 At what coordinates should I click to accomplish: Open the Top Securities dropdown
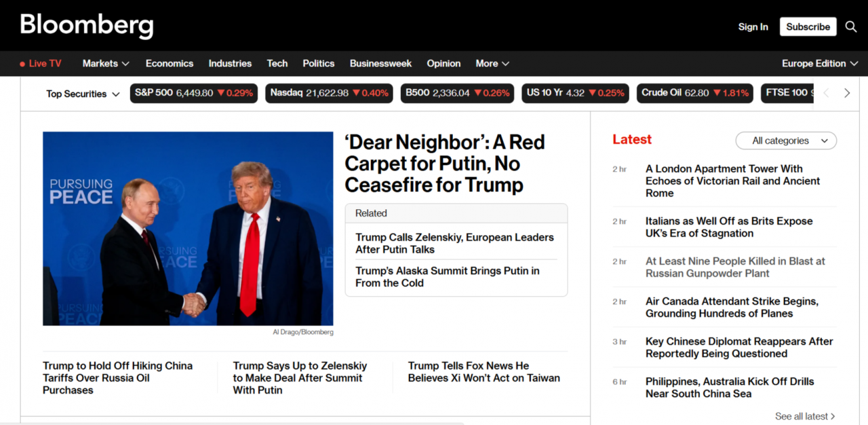(83, 94)
